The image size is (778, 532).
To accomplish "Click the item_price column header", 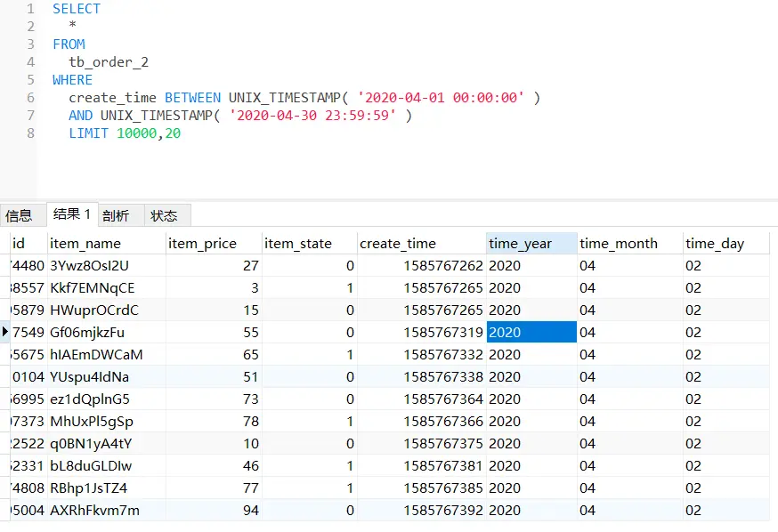I will point(214,244).
